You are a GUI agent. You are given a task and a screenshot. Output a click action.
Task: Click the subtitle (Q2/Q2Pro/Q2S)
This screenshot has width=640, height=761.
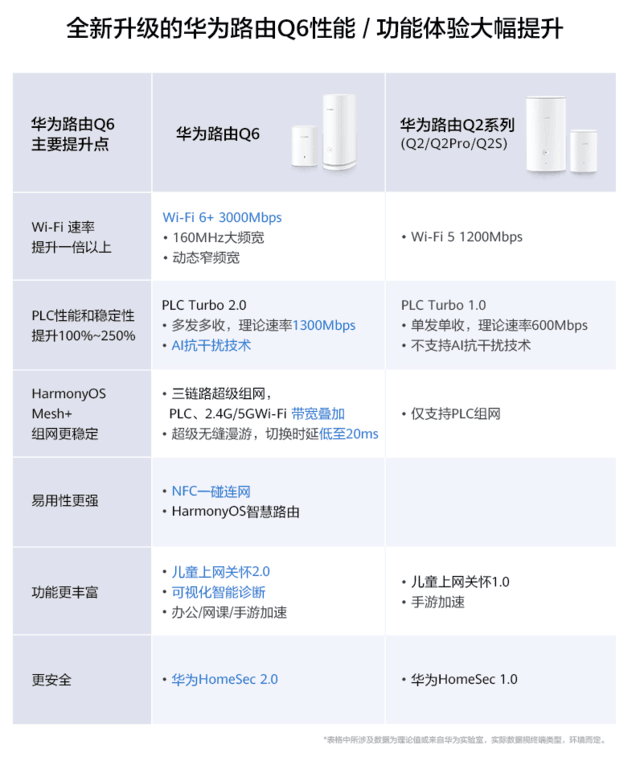point(454,144)
